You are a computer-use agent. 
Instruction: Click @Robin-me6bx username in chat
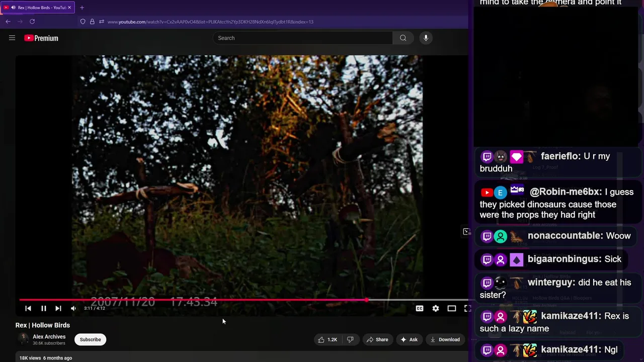(x=566, y=192)
